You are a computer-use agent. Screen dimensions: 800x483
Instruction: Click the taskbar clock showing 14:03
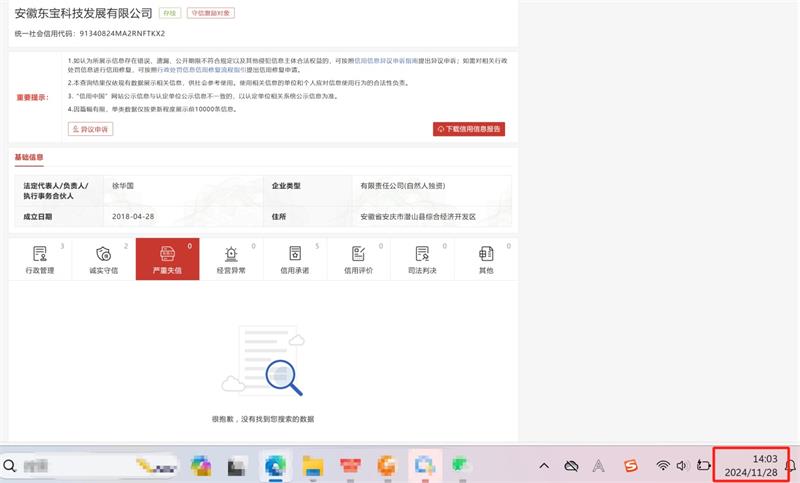click(x=751, y=465)
